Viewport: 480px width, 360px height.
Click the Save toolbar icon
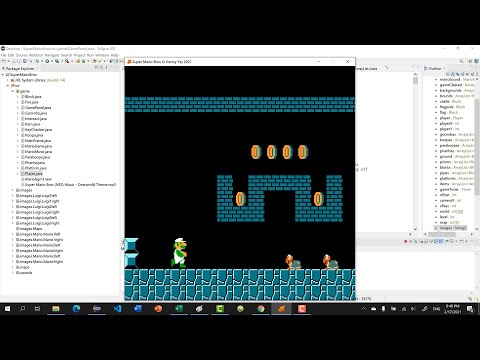[x=14, y=61]
